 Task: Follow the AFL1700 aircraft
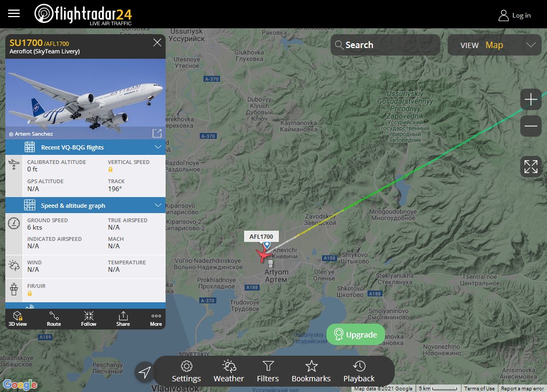tap(89, 319)
